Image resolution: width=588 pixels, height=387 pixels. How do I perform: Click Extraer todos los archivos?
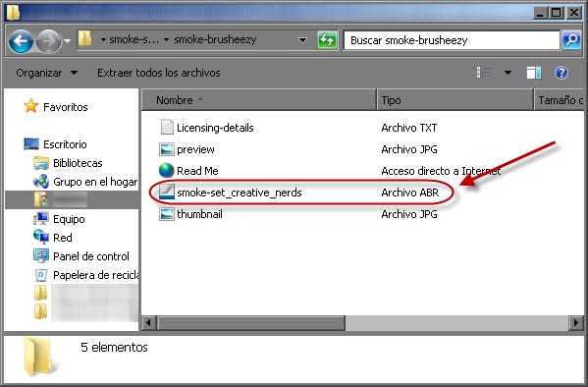click(159, 73)
